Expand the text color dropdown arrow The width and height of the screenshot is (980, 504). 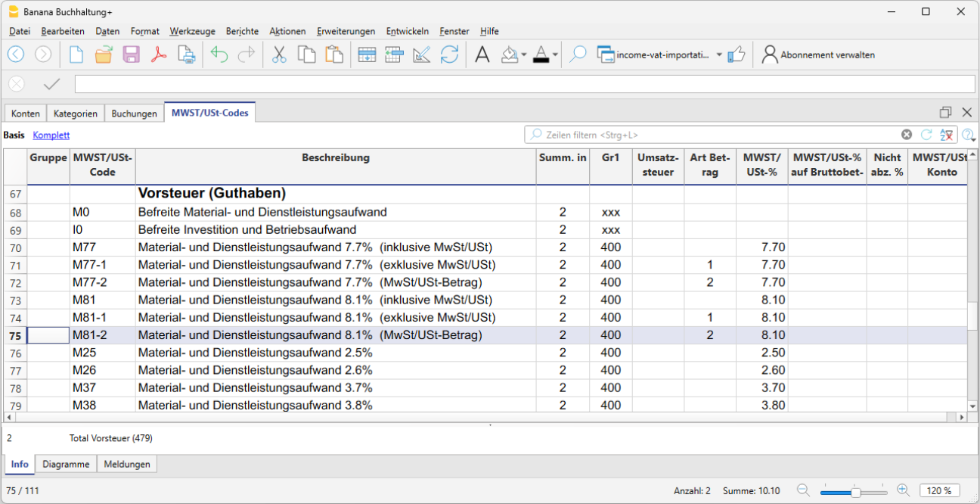coord(555,55)
